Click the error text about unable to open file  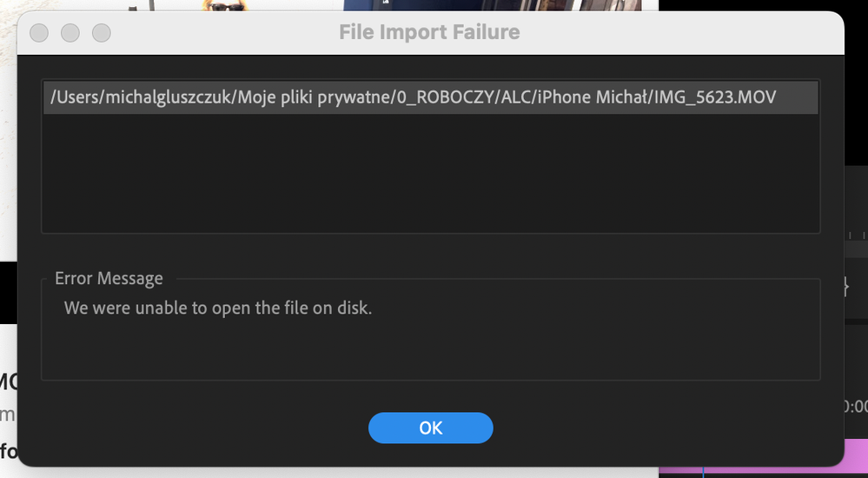pyautogui.click(x=218, y=308)
